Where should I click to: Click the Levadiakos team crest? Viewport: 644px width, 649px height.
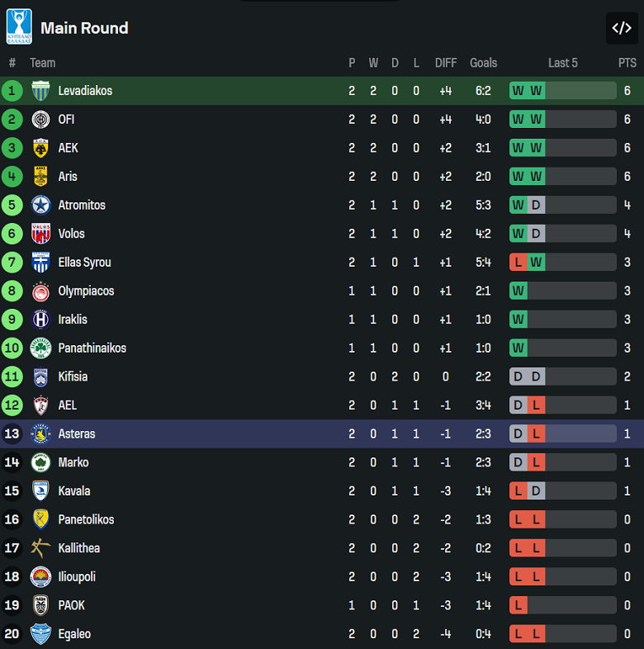(40, 91)
